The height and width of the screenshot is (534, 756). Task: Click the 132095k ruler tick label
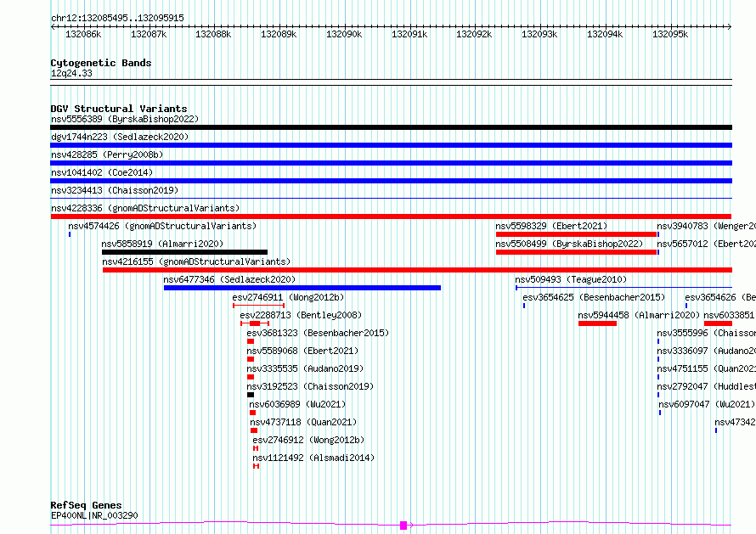pyautogui.click(x=670, y=35)
